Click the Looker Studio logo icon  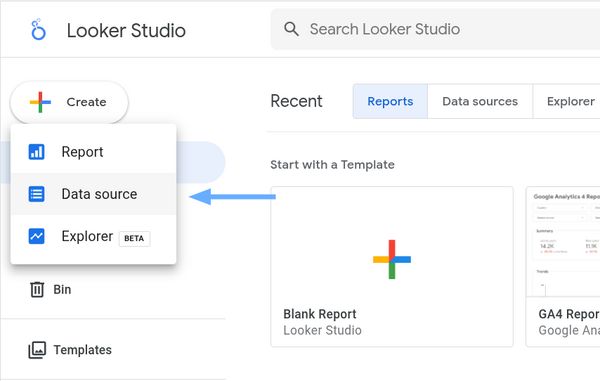click(x=38, y=29)
